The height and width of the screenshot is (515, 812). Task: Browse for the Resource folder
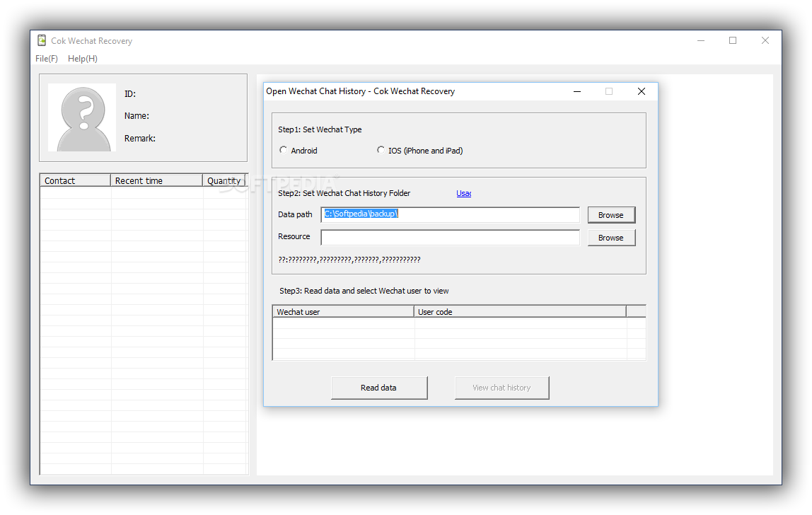coord(611,238)
